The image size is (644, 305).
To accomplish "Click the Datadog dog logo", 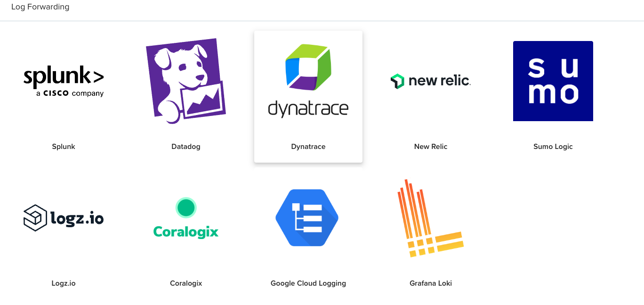I will (x=186, y=81).
